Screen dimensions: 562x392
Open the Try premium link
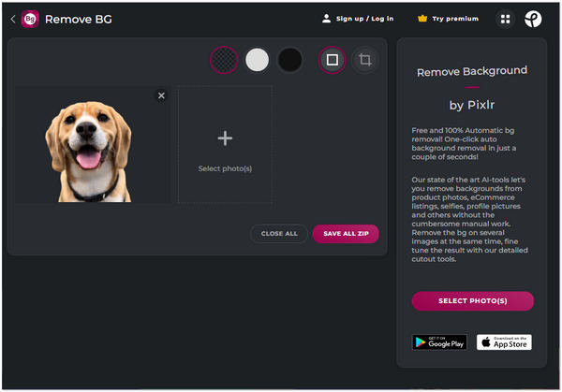(x=455, y=19)
